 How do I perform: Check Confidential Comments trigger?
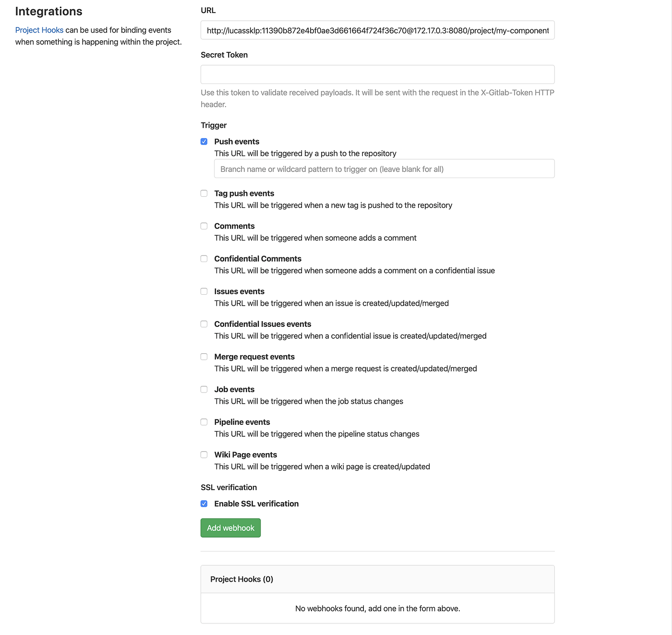(204, 258)
